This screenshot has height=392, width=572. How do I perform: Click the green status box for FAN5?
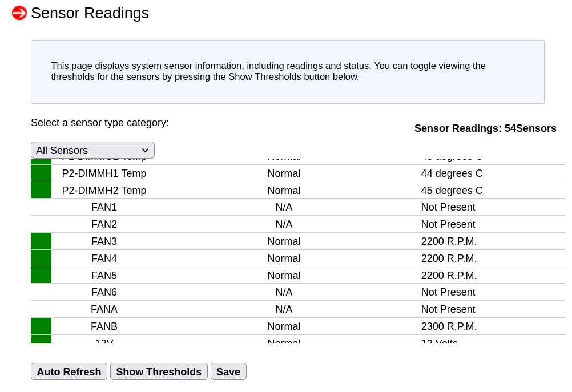pos(41,275)
